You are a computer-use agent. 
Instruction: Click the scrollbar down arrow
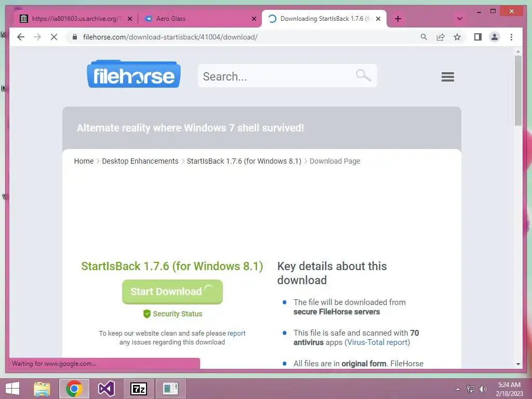(518, 364)
